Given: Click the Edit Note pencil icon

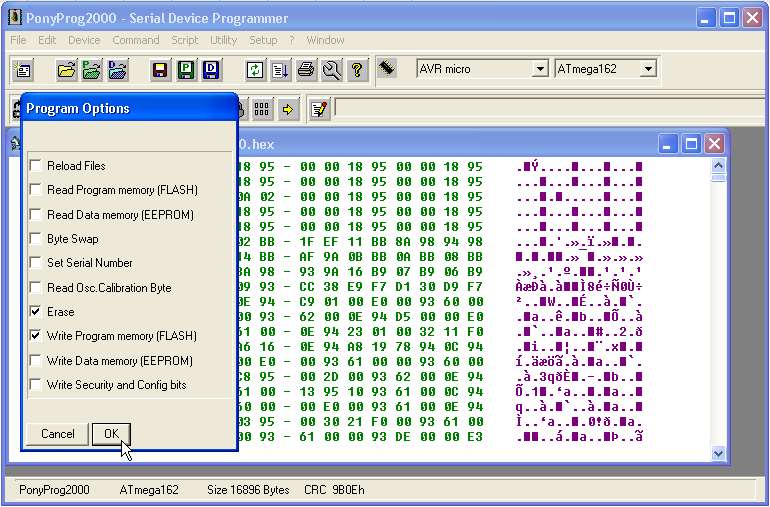Looking at the screenshot, I should (319, 109).
